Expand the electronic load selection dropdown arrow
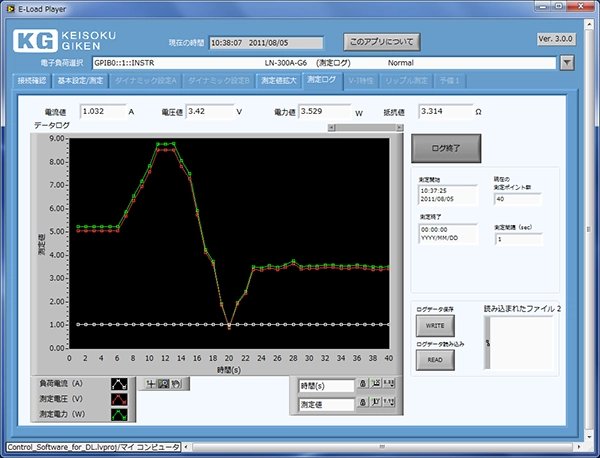Viewport: 600px width, 458px height. (568, 63)
